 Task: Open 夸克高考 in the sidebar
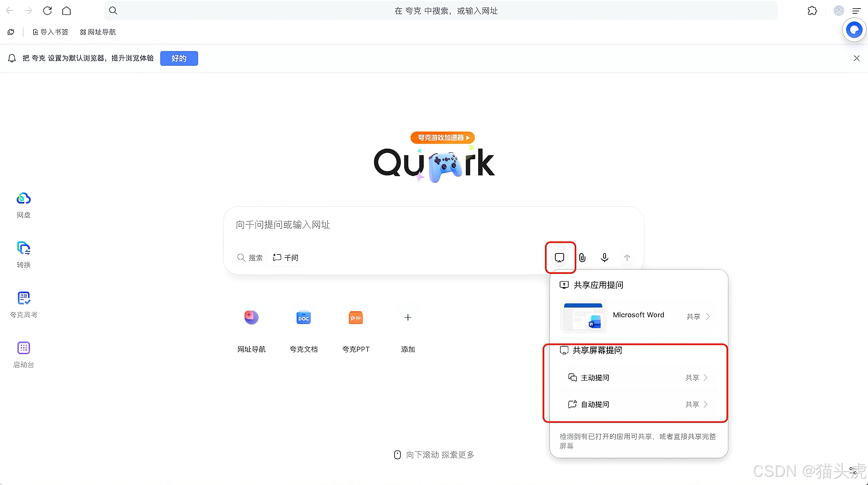click(24, 304)
